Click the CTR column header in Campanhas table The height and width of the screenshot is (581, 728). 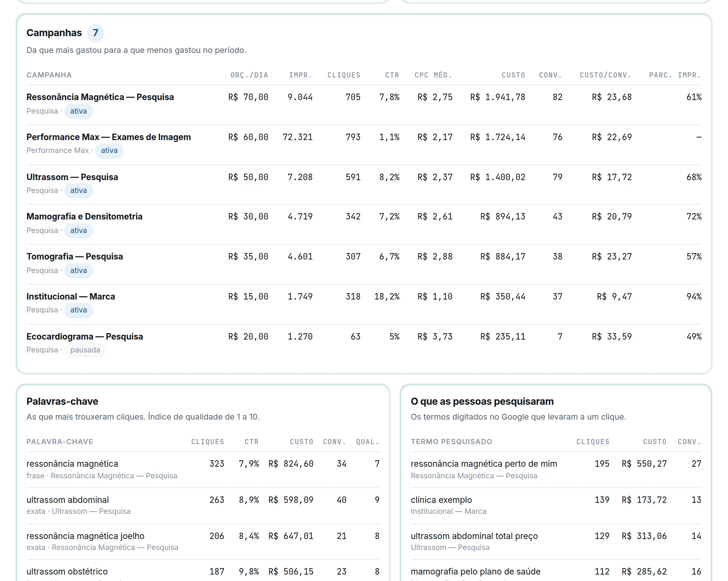coord(392,75)
